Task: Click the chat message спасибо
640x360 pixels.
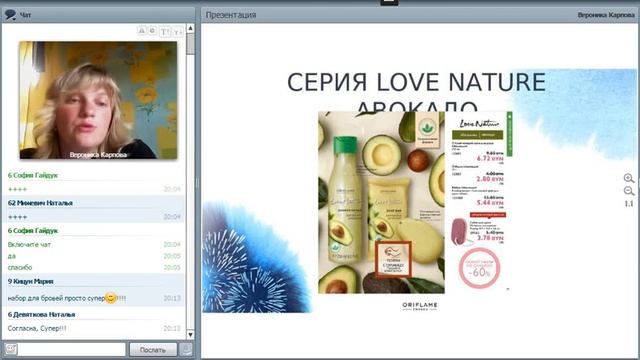Action: [20, 267]
